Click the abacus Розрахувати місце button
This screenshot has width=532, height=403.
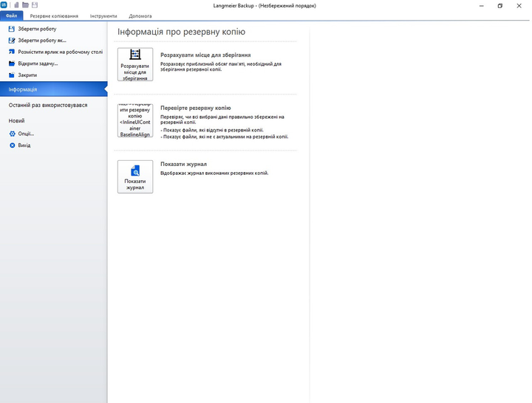pyautogui.click(x=135, y=64)
